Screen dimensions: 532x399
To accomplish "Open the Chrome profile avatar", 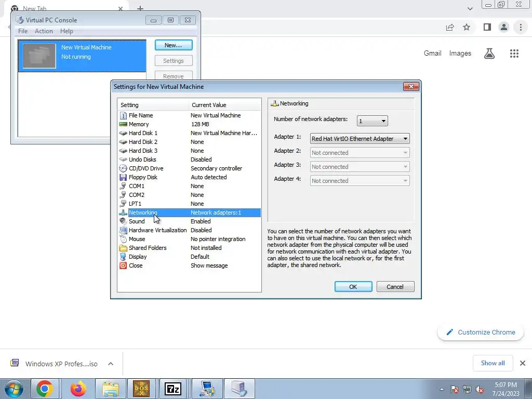I will pos(504,27).
